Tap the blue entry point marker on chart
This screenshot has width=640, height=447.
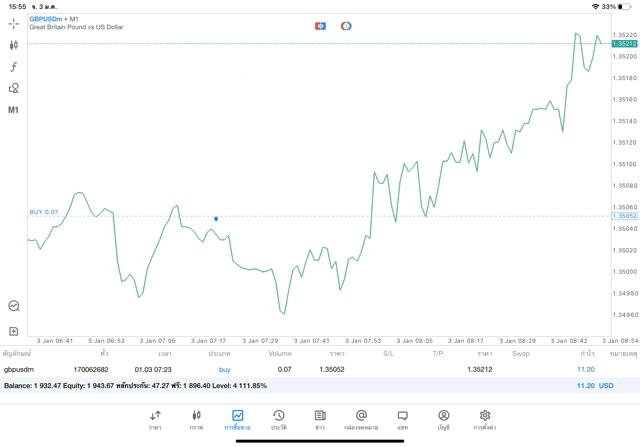click(x=216, y=218)
